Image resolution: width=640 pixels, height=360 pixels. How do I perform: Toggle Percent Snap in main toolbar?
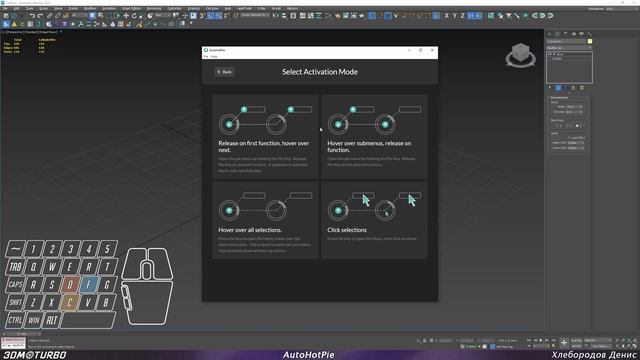point(219,16)
